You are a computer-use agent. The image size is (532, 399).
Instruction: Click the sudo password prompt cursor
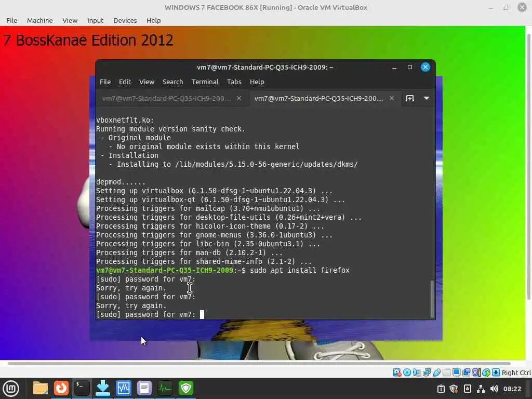coord(202,314)
